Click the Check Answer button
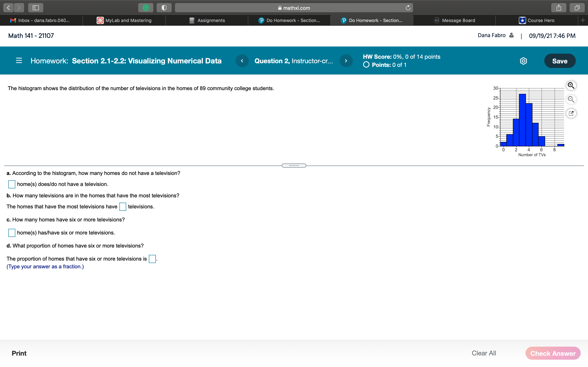This screenshot has height=367, width=588. 552,353
